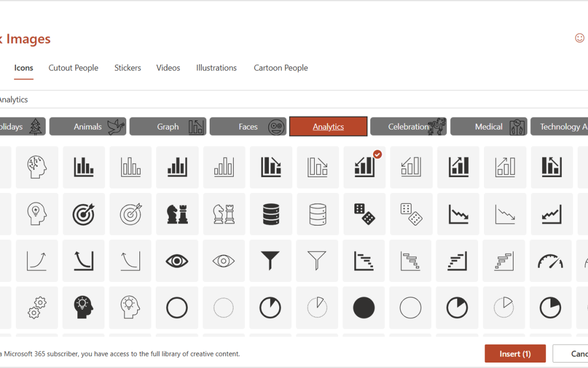The width and height of the screenshot is (588, 368).
Task: Pick the solid database cylinder icon
Action: point(271,214)
